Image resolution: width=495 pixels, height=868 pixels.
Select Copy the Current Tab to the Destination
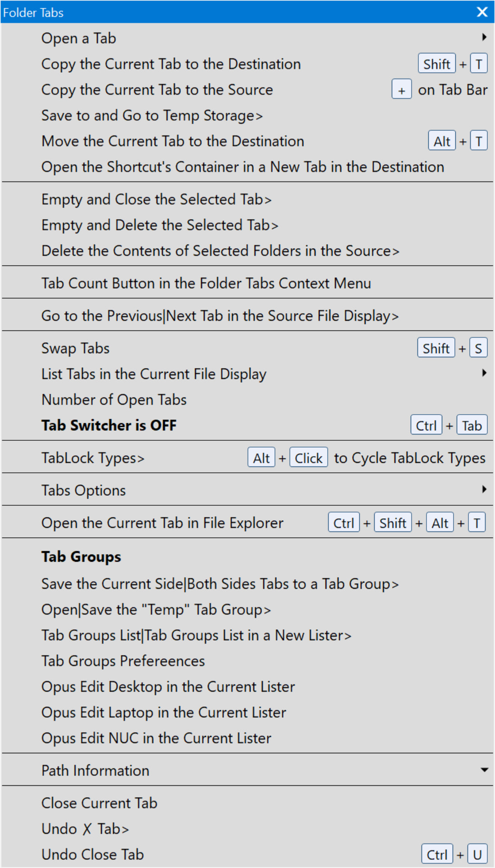[x=171, y=64]
